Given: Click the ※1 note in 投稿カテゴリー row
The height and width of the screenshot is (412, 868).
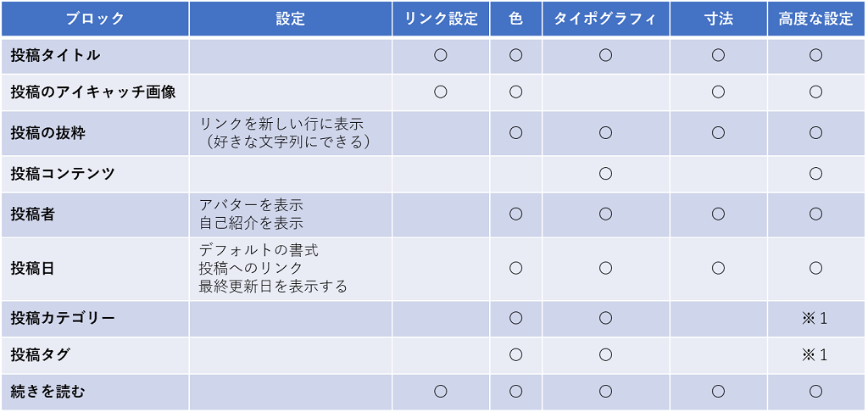Looking at the screenshot, I should coord(815,319).
